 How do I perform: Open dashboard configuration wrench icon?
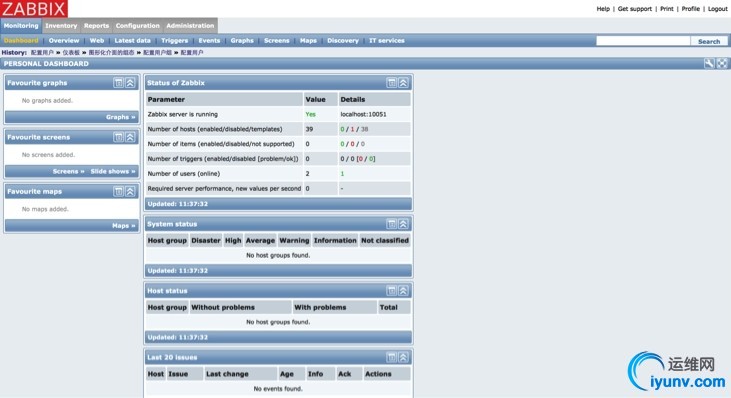click(x=709, y=63)
